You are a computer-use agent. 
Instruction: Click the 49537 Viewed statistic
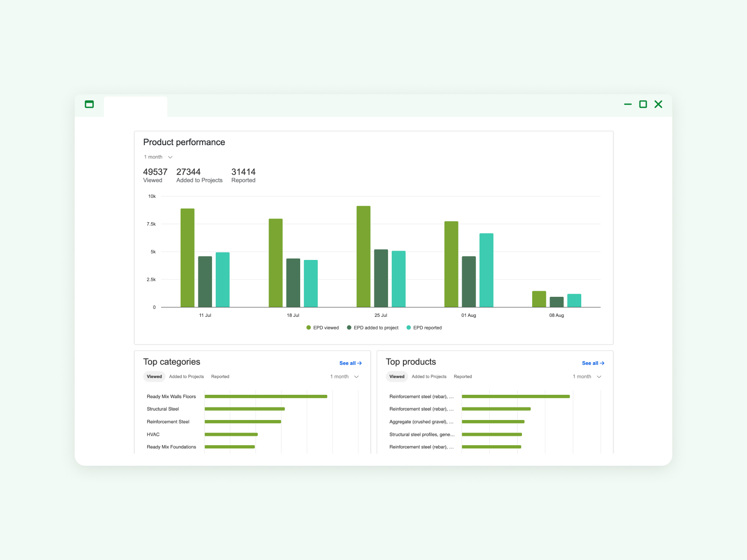click(x=154, y=175)
